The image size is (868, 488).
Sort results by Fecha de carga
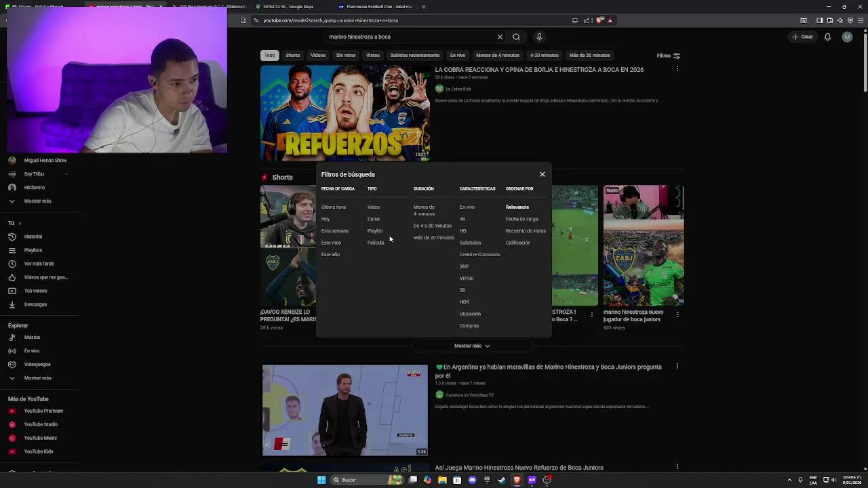[x=521, y=219]
